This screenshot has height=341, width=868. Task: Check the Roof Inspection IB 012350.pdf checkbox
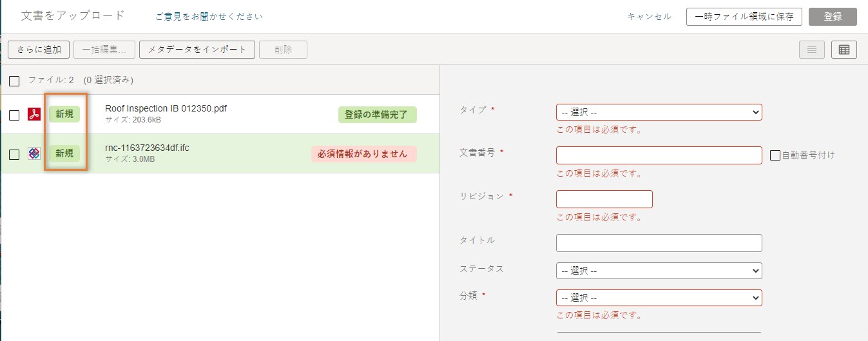pos(14,115)
